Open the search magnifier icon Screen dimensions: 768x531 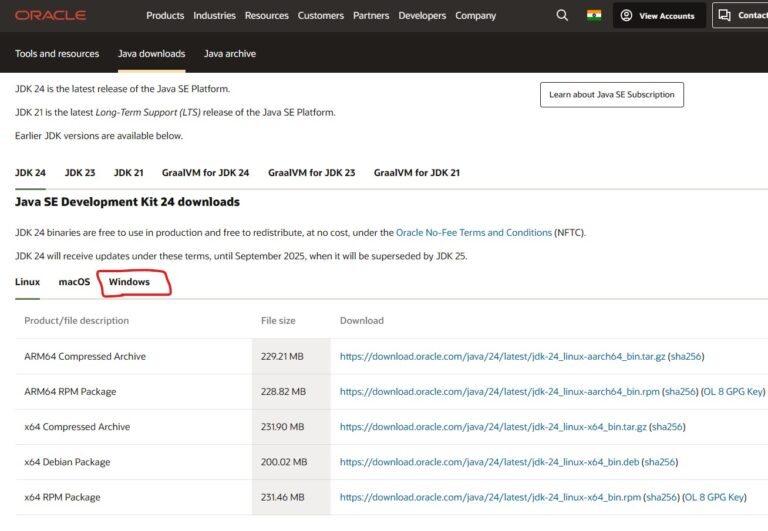coord(562,15)
